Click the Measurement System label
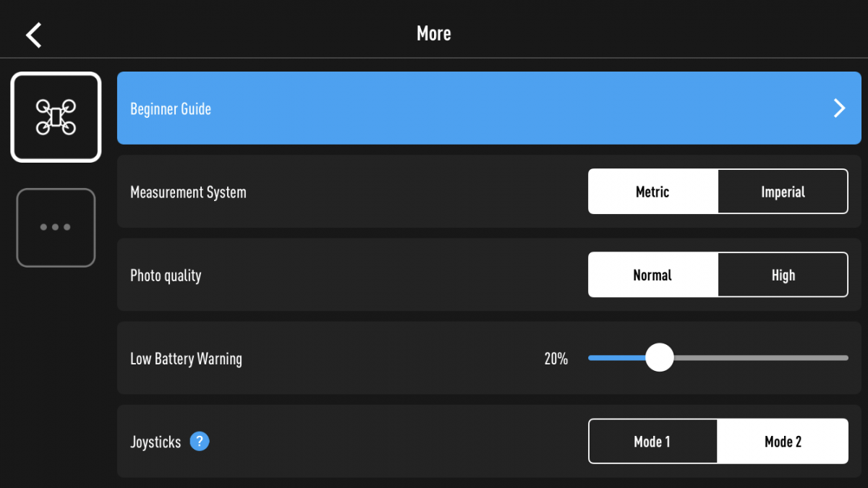 pyautogui.click(x=188, y=192)
